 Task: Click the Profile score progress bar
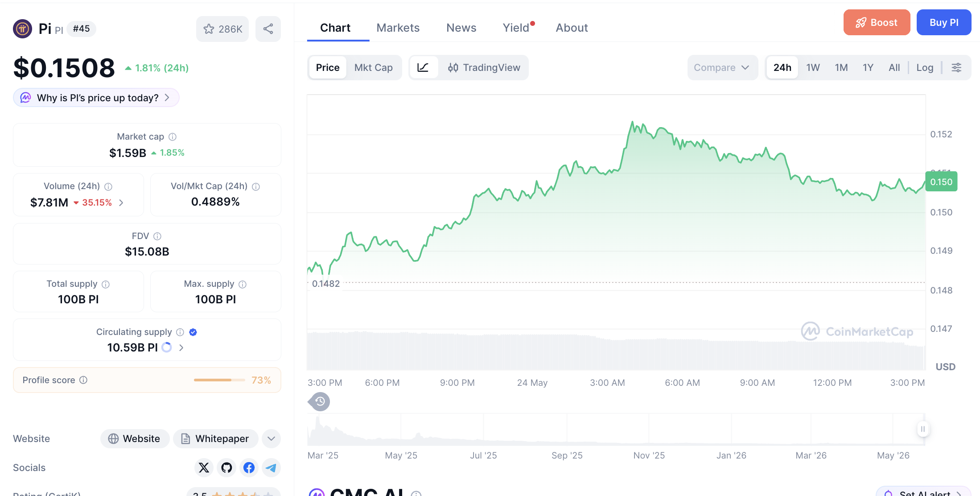pos(219,380)
